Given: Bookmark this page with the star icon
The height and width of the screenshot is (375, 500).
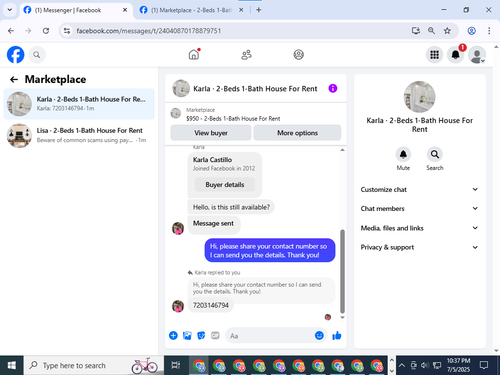Looking at the screenshot, I should point(447,31).
